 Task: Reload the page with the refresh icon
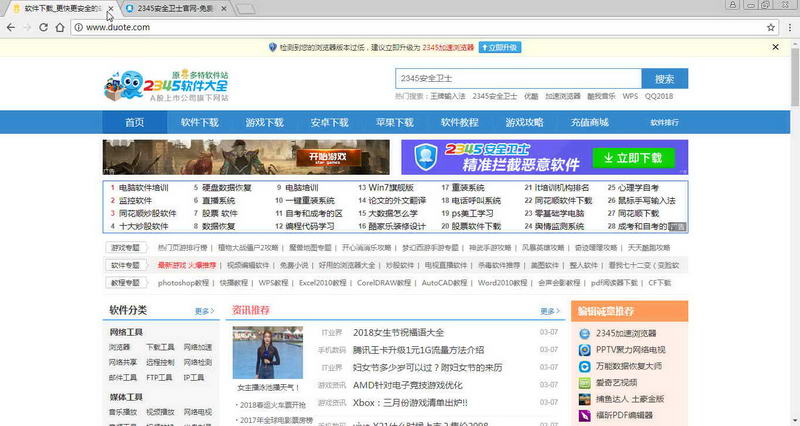tap(45, 27)
